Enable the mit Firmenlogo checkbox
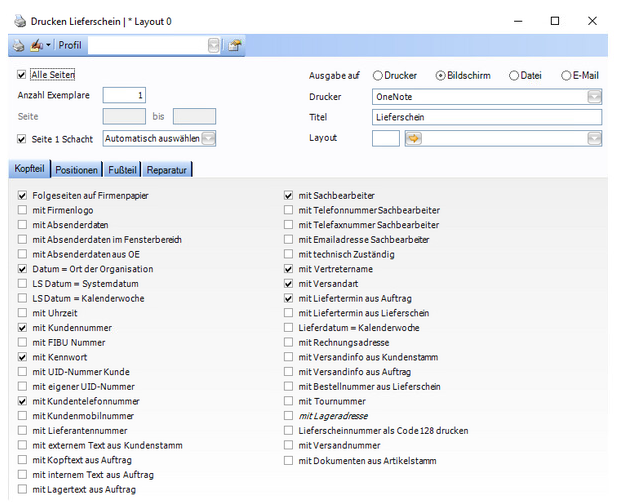This screenshot has width=625, height=503. 23,211
